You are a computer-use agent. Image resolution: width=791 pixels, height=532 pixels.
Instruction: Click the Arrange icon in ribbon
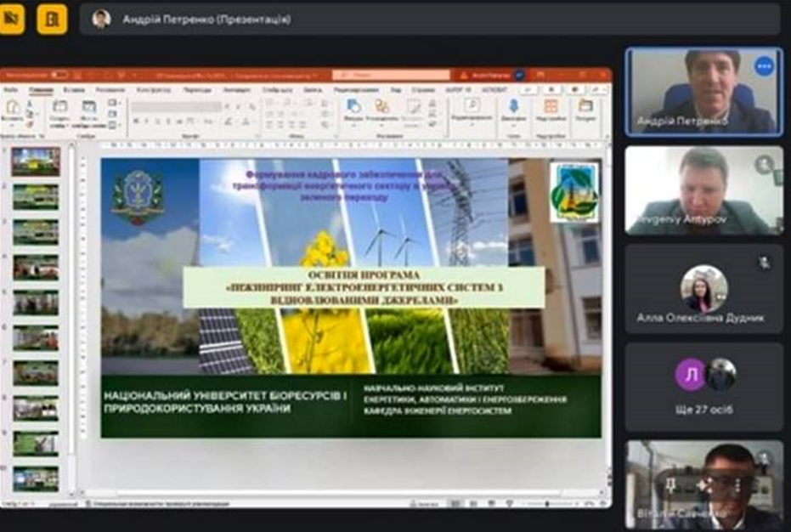pyautogui.click(x=382, y=107)
